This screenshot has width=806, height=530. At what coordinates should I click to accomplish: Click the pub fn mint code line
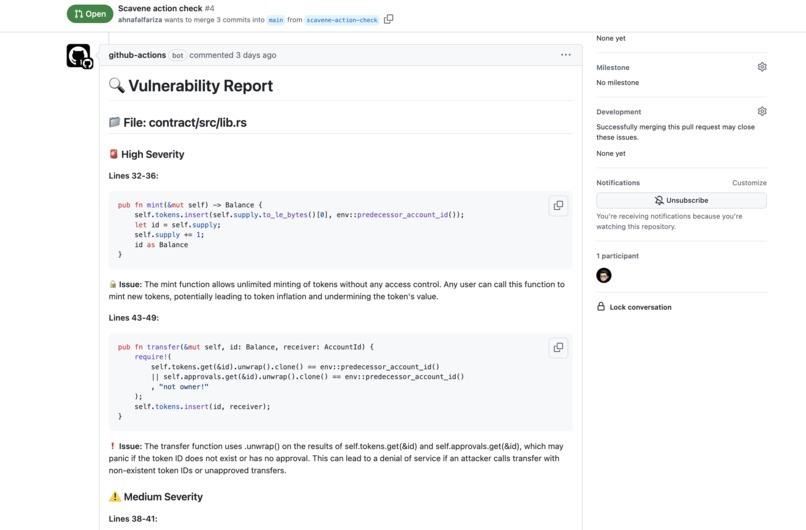(x=190, y=205)
